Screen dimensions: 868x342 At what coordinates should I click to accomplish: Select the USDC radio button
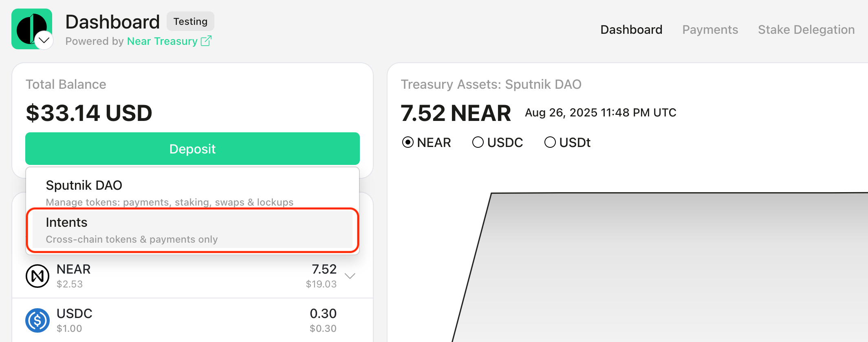click(x=478, y=142)
